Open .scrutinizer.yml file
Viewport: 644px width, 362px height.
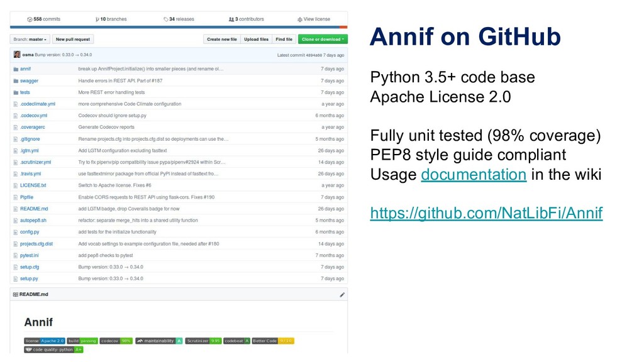(36, 162)
